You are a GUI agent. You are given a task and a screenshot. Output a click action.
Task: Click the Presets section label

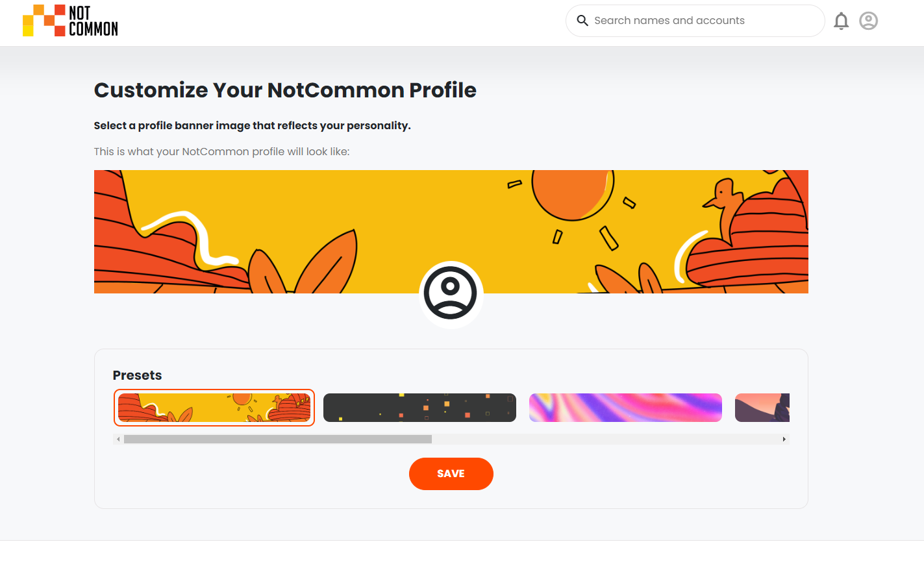tap(137, 375)
